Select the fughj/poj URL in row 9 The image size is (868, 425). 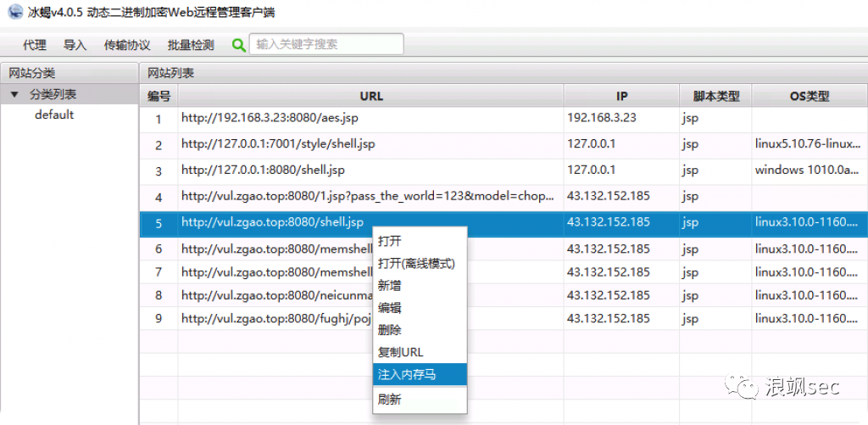tap(275, 319)
